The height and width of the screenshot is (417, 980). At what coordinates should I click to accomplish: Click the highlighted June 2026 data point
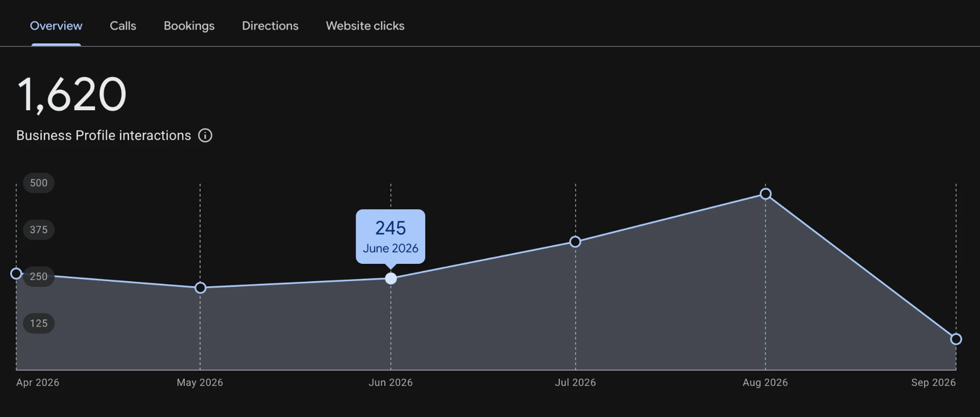pyautogui.click(x=391, y=279)
